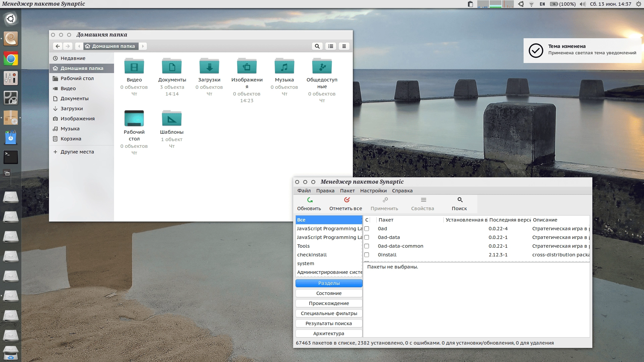Click search icon in Домашняя папка window
Image resolution: width=644 pixels, height=362 pixels.
point(317,46)
